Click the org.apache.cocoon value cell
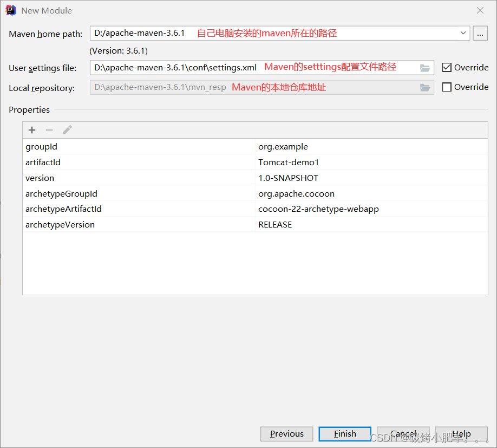Viewport: 497px width, 448px height. (x=371, y=193)
